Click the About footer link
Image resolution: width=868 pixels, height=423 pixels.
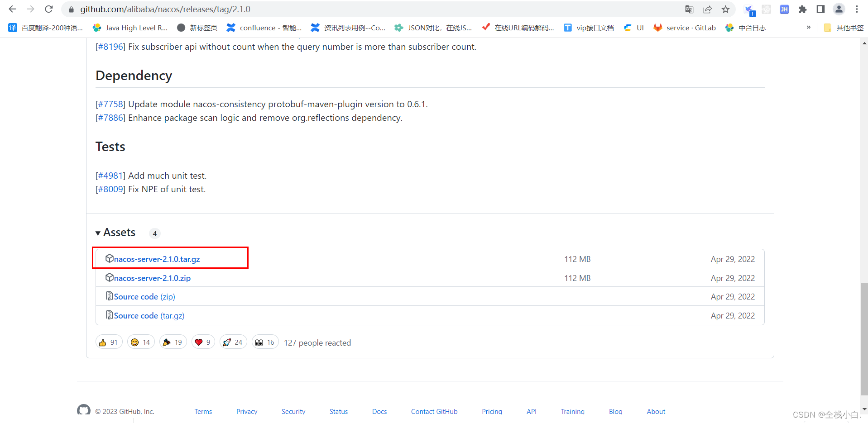[x=656, y=411]
